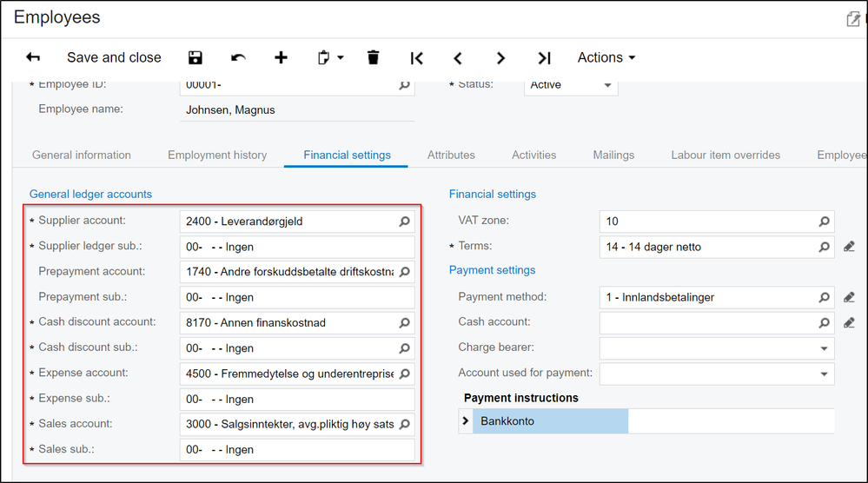Go to first record icon

(416, 58)
